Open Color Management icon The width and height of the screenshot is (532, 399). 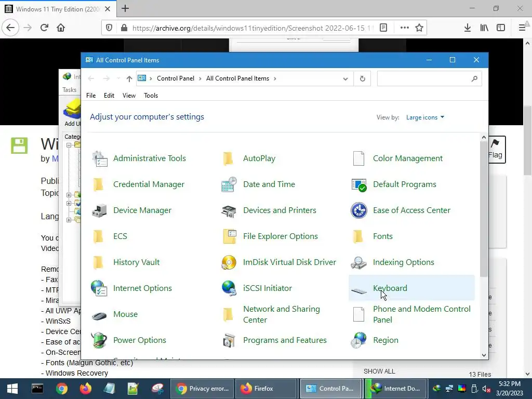358,158
